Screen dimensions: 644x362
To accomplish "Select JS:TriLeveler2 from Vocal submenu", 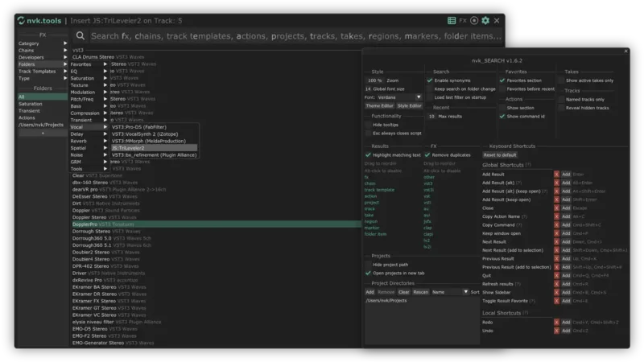I will coord(154,148).
